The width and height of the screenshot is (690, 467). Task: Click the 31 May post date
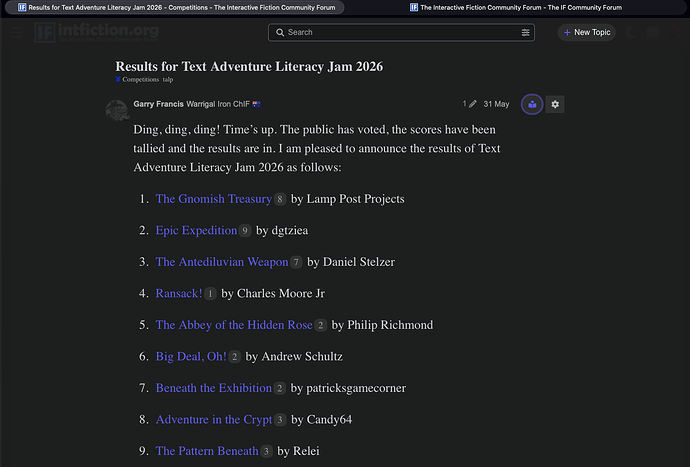pos(496,104)
